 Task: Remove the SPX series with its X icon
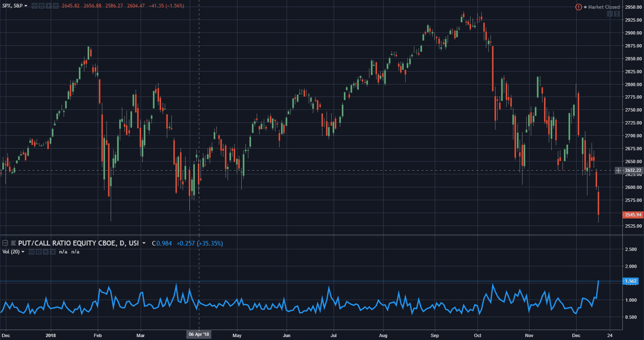[56, 6]
